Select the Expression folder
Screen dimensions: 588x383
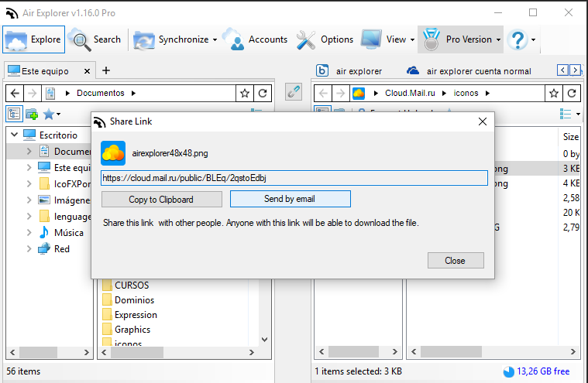pyautogui.click(x=129, y=315)
